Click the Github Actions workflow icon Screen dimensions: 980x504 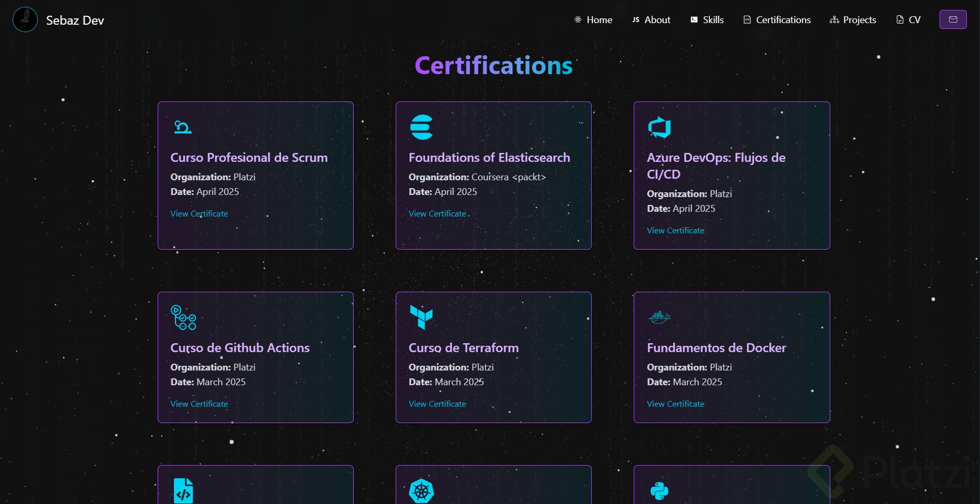(x=183, y=317)
